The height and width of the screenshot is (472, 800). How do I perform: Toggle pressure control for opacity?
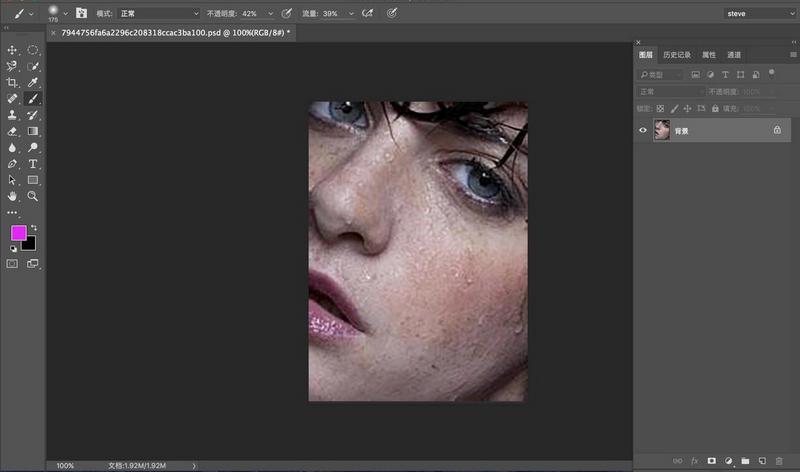[x=287, y=13]
